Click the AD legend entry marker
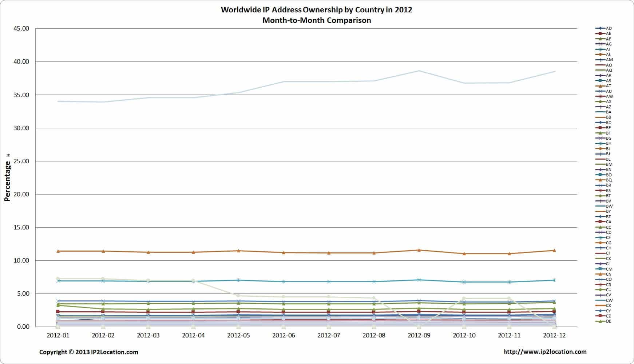Screen dimensions: 634x364 tap(600, 28)
